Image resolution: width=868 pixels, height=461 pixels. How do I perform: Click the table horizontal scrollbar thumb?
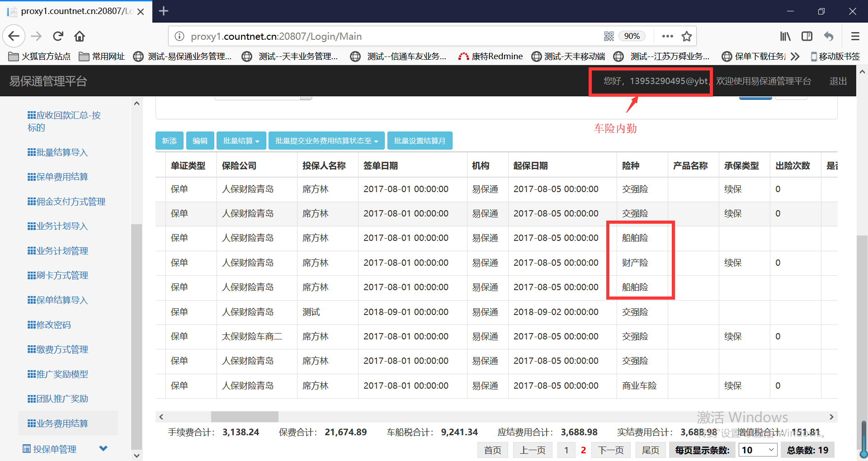click(245, 417)
